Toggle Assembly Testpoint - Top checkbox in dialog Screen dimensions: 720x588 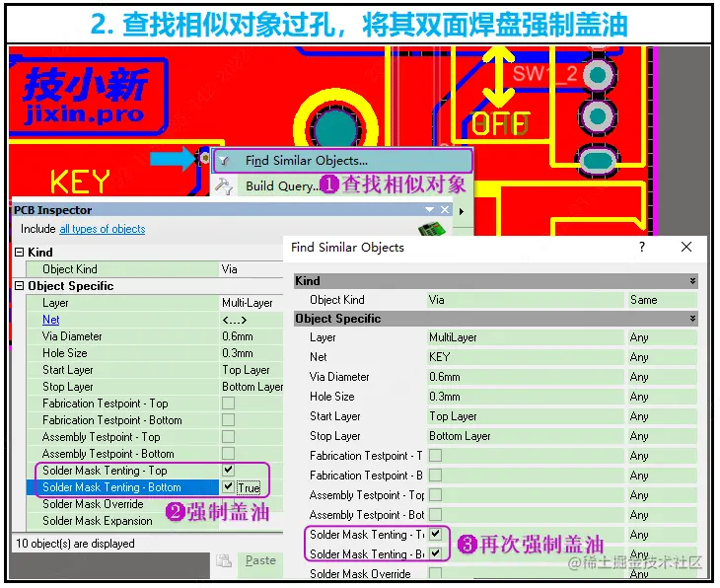pos(435,494)
